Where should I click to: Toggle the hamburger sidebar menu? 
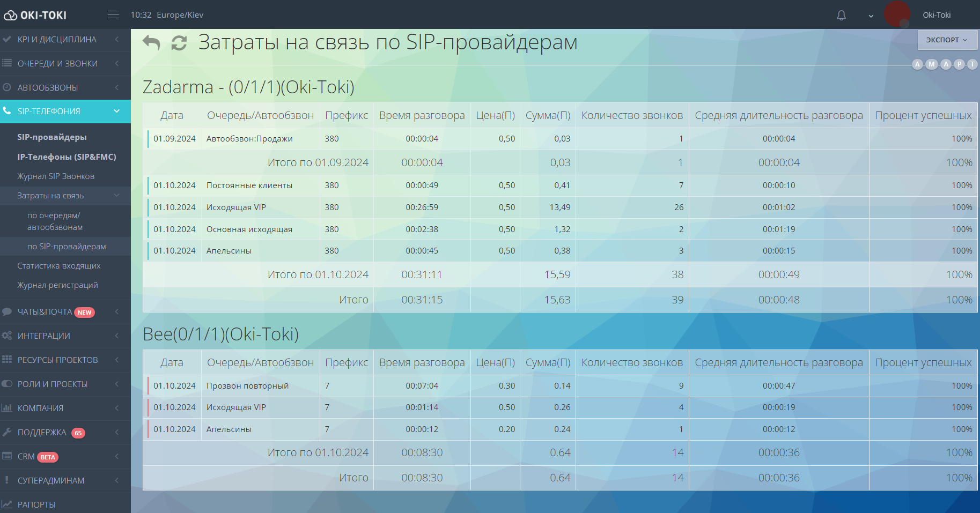click(113, 14)
